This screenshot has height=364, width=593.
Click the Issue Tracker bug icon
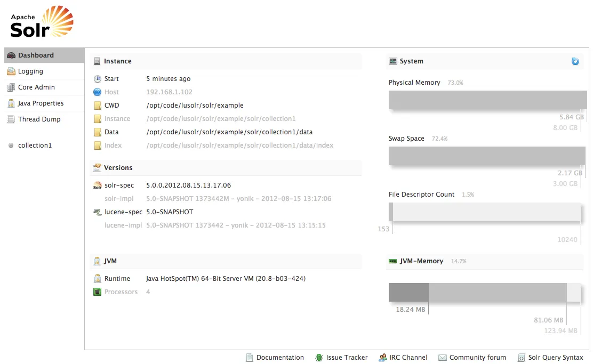click(x=319, y=358)
